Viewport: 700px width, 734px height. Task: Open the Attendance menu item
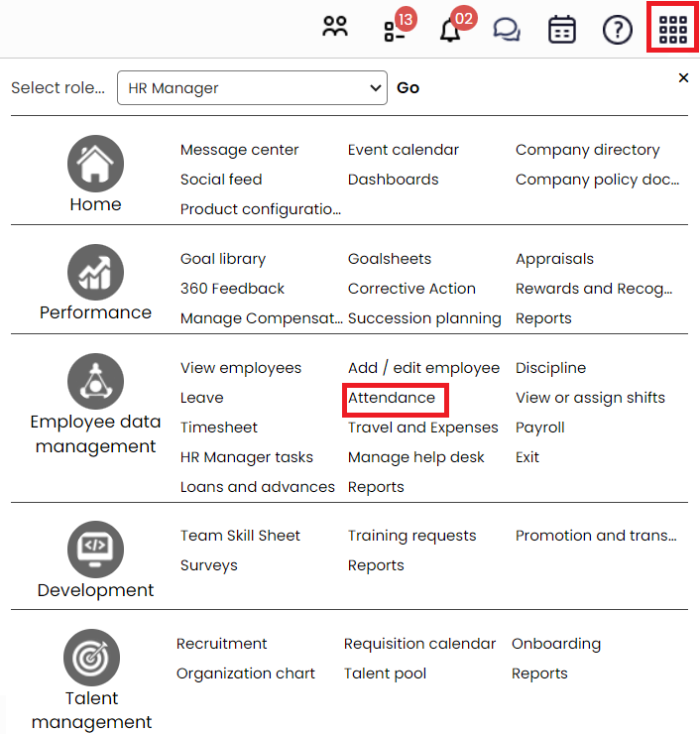click(x=392, y=398)
